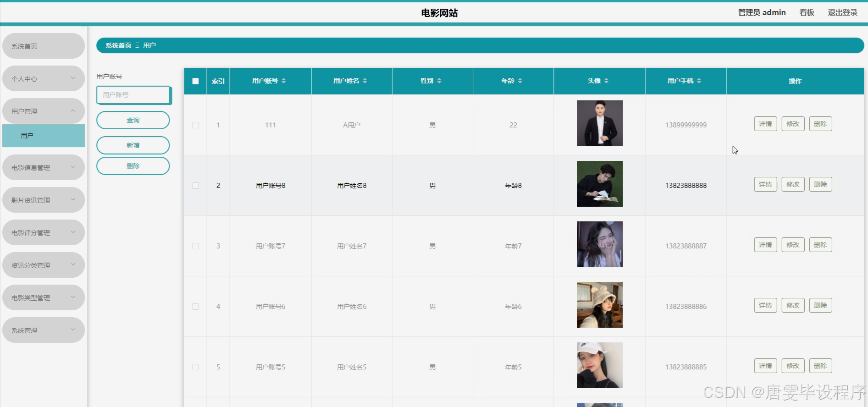Check the checkbox for row 用户账号8

pyautogui.click(x=195, y=186)
